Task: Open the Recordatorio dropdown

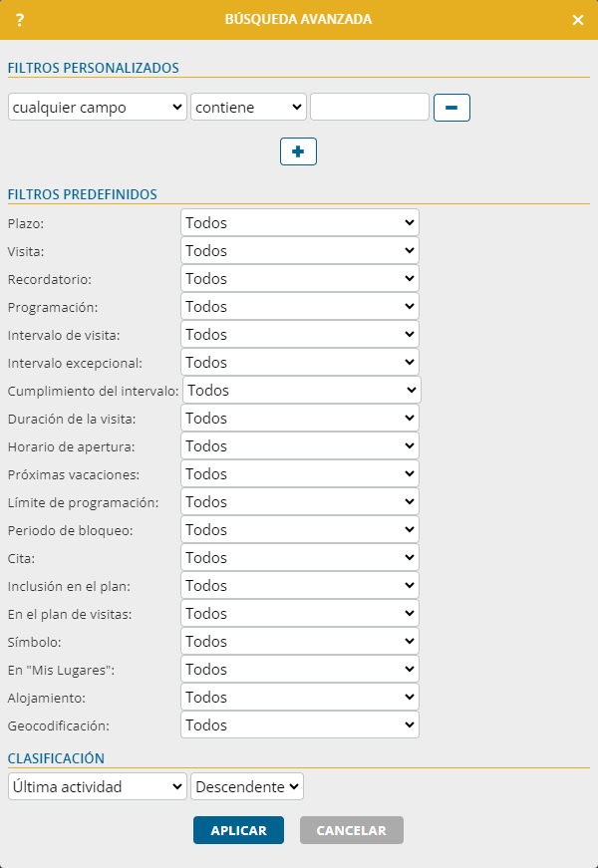Action: pos(300,278)
